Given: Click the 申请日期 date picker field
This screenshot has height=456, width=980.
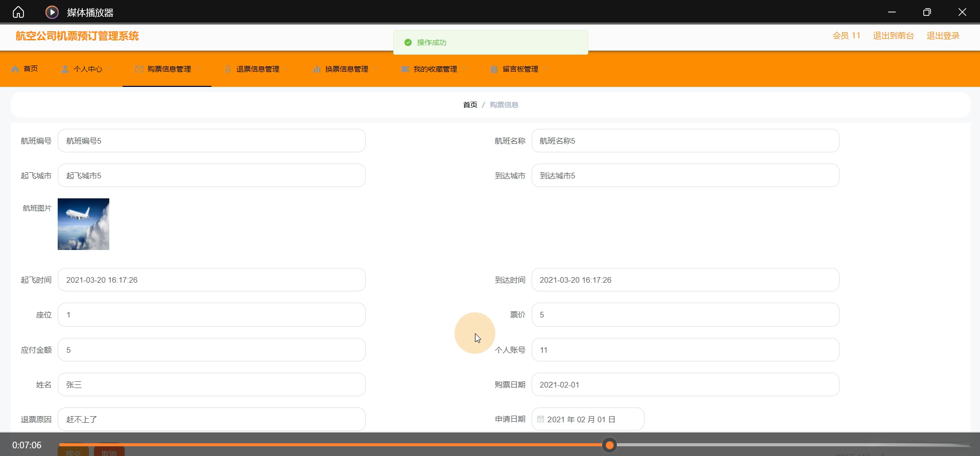Looking at the screenshot, I should click(x=588, y=419).
